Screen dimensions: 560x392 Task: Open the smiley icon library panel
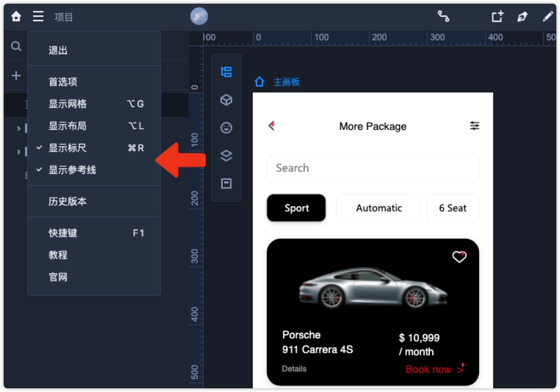[226, 128]
